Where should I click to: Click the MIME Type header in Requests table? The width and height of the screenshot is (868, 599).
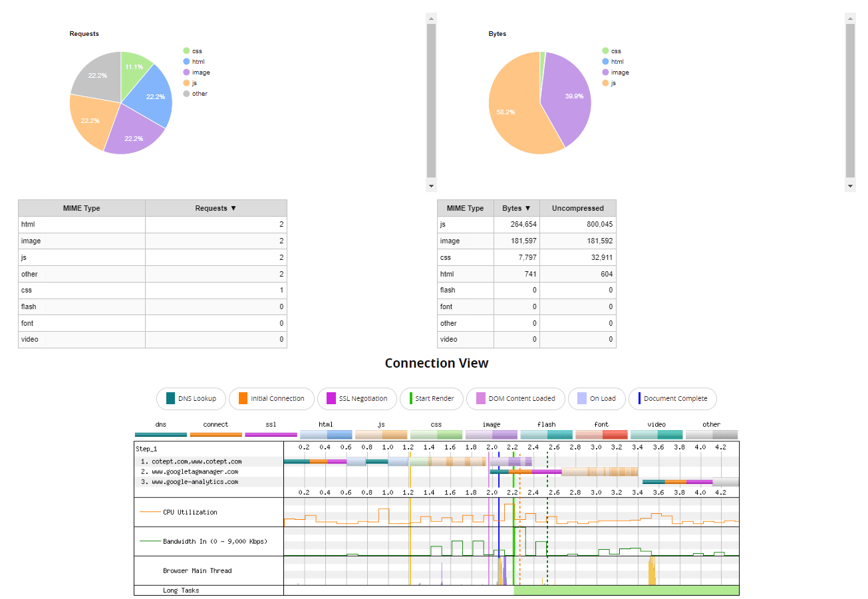click(82, 208)
